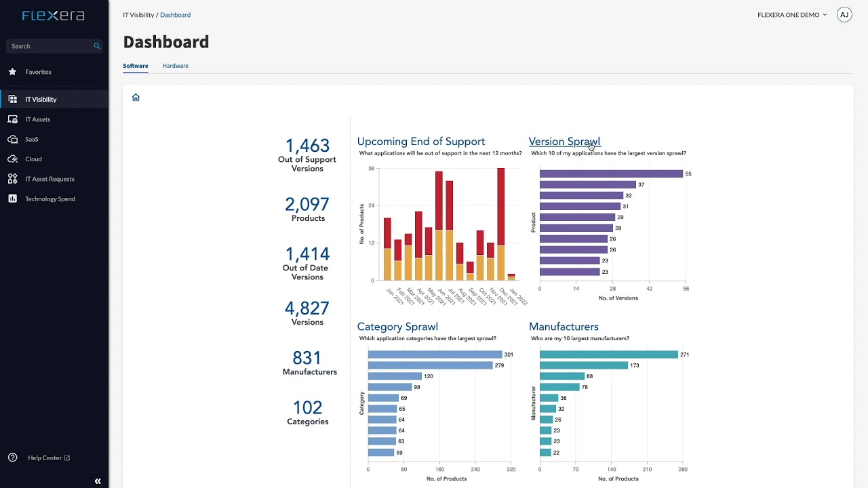Click the Category Sprawl bar labeled 301
868x488 pixels.
coord(435,354)
